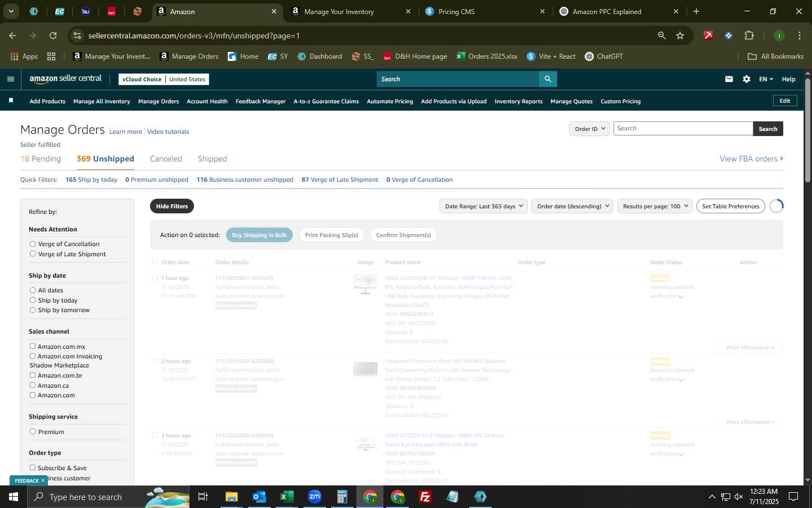Open D&H Home page bookmark

415,56
